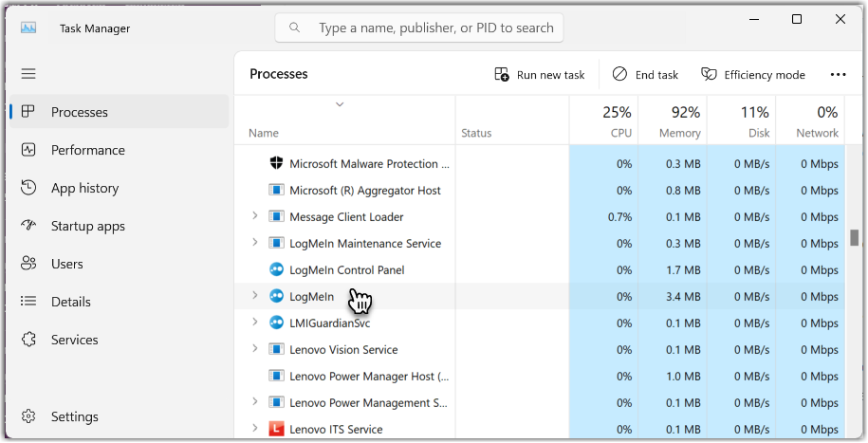
Task: Select the Processes sidebar item
Action: pos(119,112)
